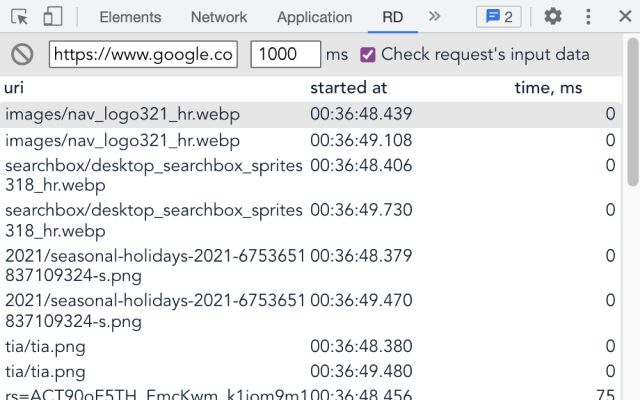Click the clear requests icon

(x=22, y=54)
